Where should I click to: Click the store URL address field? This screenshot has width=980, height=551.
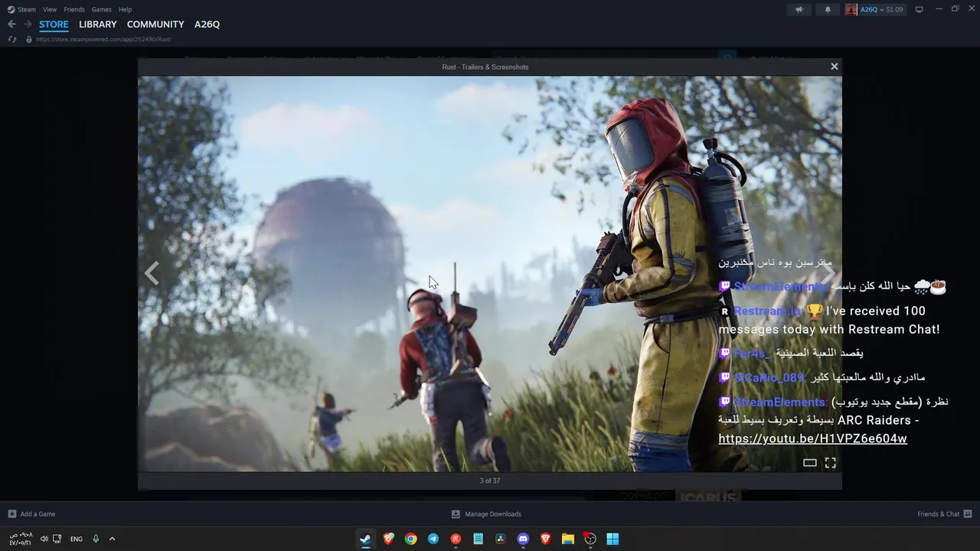point(103,39)
